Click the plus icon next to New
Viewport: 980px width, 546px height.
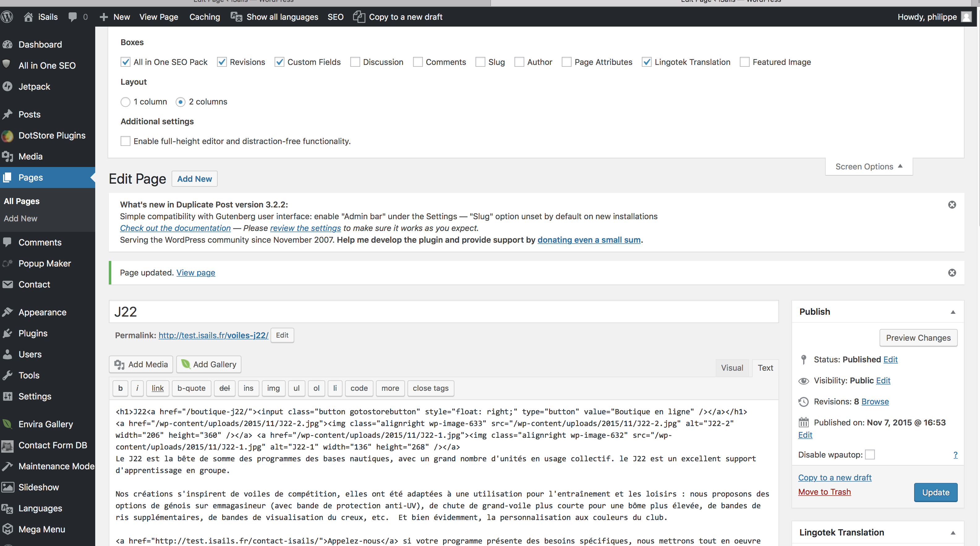(104, 17)
